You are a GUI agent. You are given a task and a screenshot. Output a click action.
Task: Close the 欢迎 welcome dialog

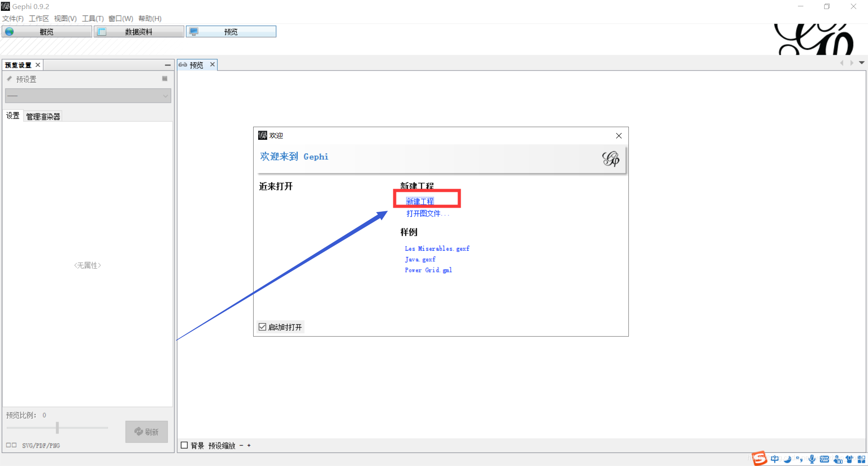point(619,136)
